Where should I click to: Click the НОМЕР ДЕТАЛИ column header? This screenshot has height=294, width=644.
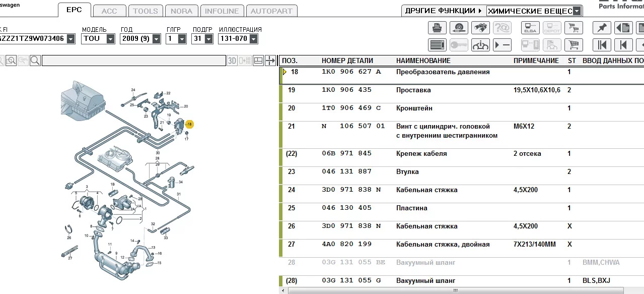coord(347,61)
